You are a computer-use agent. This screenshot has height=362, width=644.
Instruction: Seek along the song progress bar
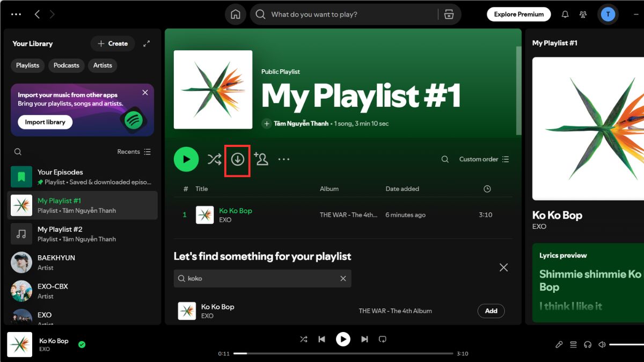coord(343,354)
